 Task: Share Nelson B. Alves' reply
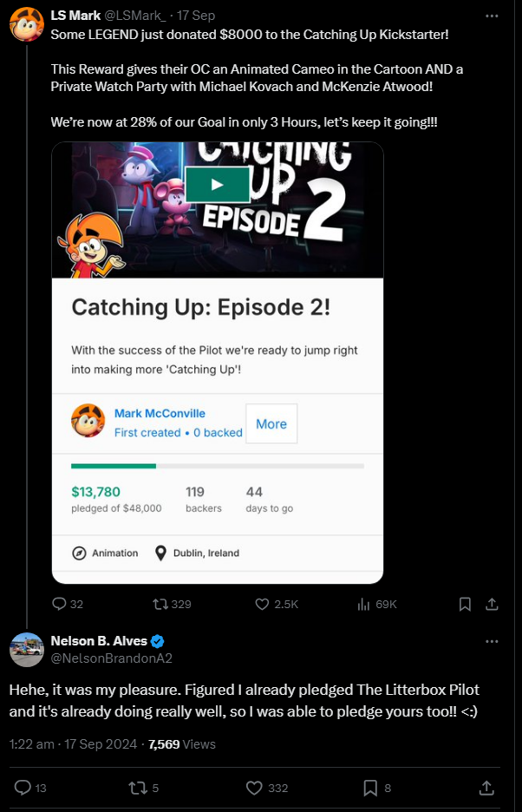tap(487, 787)
